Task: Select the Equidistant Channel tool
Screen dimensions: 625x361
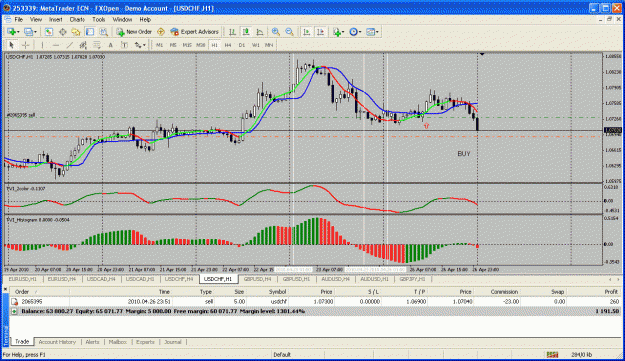Action: point(83,45)
